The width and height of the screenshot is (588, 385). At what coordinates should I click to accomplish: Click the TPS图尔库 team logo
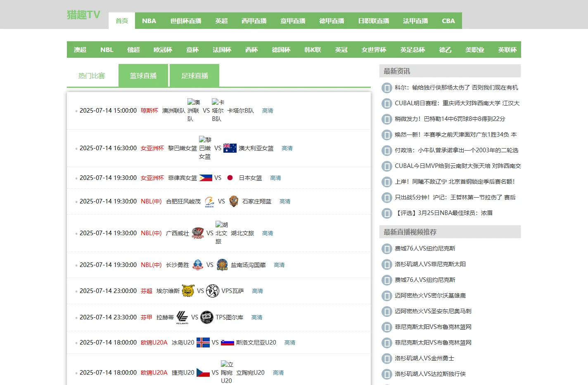[207, 317]
